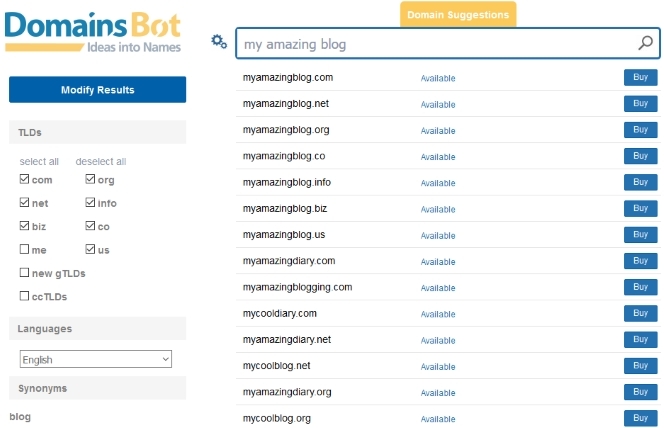Screen dimensions: 664x428
Task: Click the select all link
Action: coord(39,161)
